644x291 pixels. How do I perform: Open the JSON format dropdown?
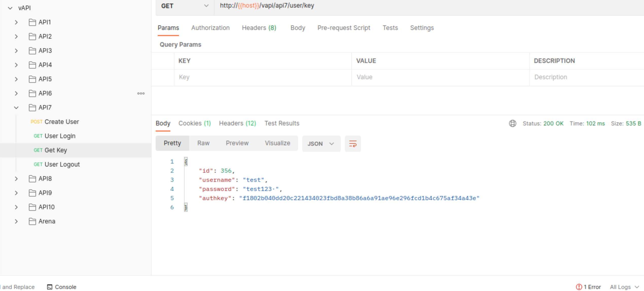point(321,144)
